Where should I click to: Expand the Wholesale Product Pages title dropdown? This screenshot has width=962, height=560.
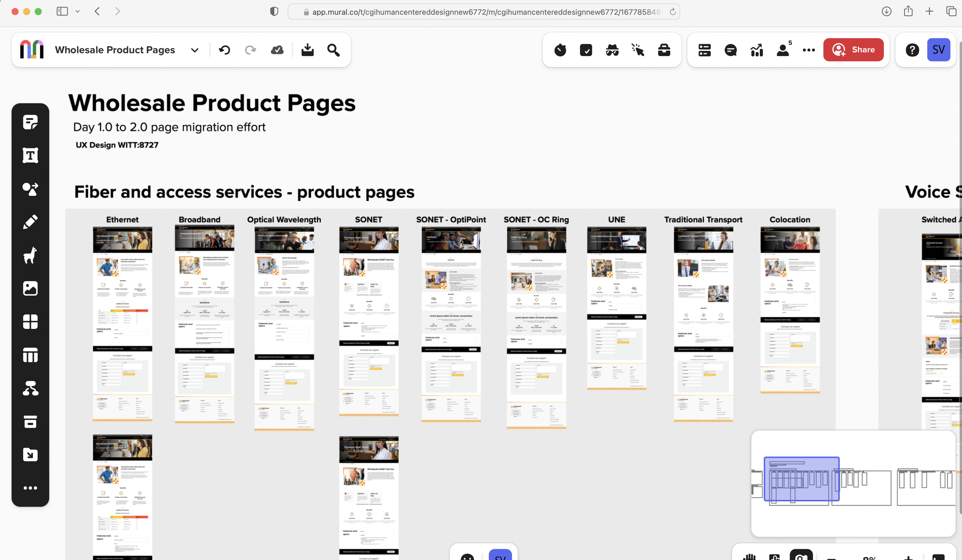coord(195,50)
